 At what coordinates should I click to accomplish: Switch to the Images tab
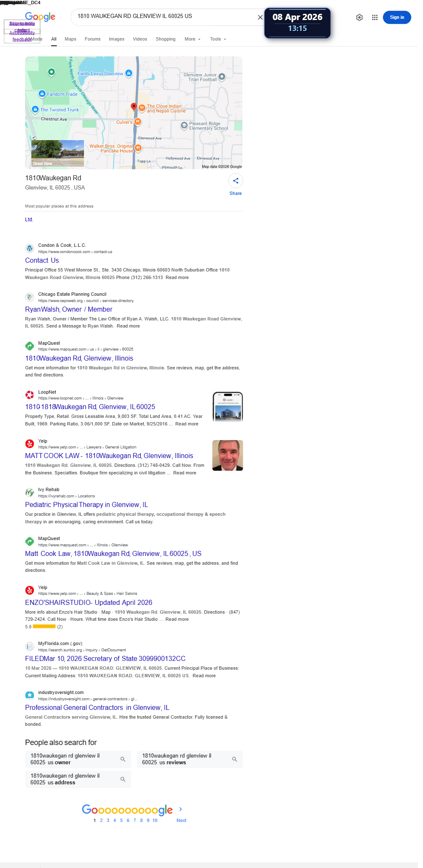click(x=117, y=39)
